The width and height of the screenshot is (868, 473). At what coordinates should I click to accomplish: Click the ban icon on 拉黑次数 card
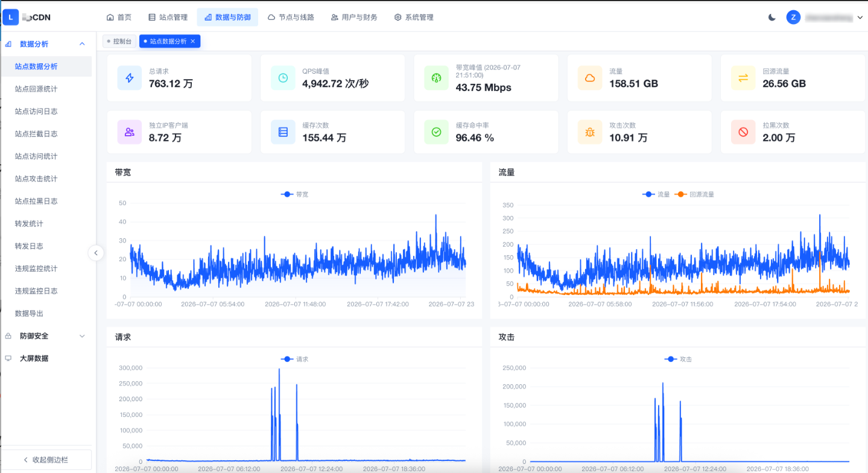tap(743, 132)
